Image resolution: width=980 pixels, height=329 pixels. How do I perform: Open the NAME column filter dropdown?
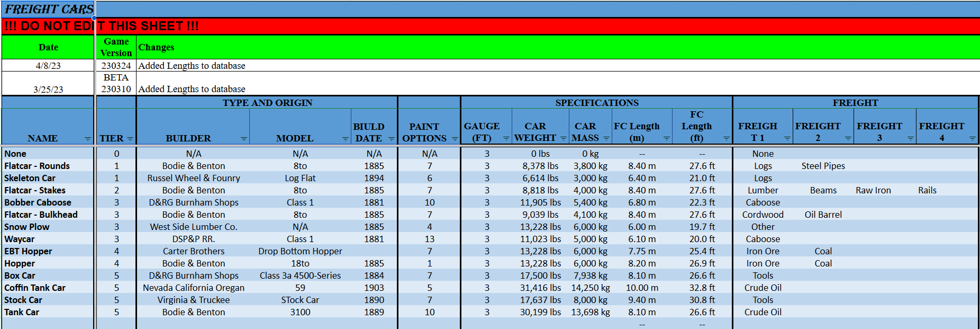[x=88, y=139]
